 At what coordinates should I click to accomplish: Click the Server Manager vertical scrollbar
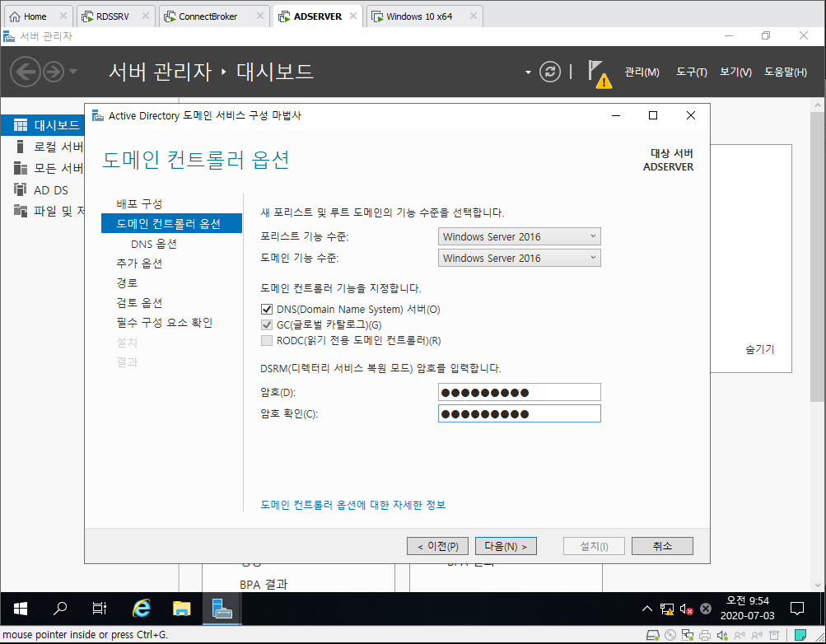point(817,257)
